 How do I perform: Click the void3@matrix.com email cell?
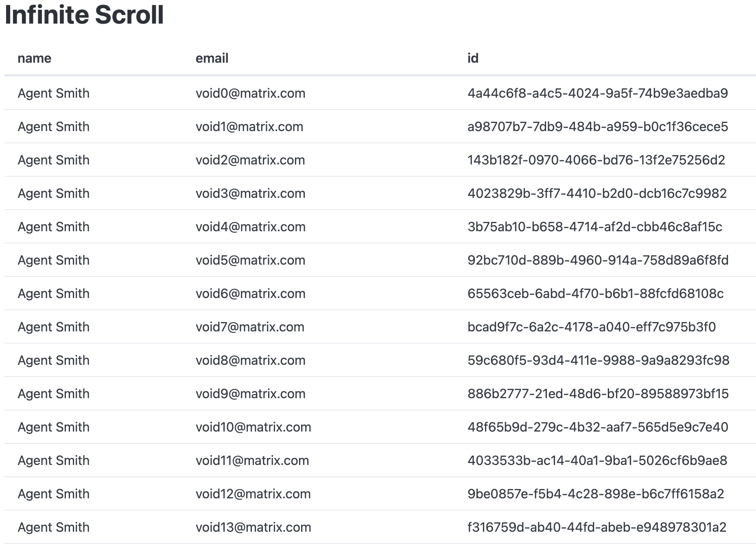point(251,193)
